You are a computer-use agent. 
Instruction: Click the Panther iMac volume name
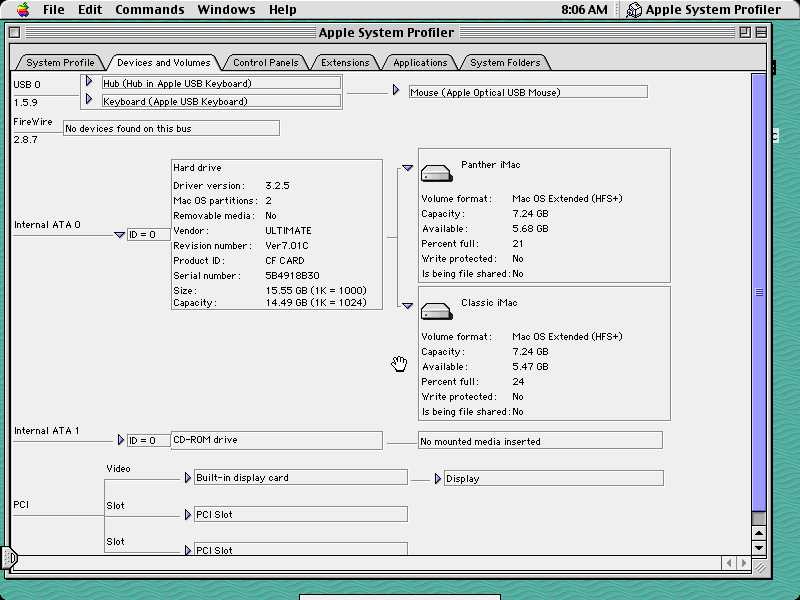pos(490,164)
